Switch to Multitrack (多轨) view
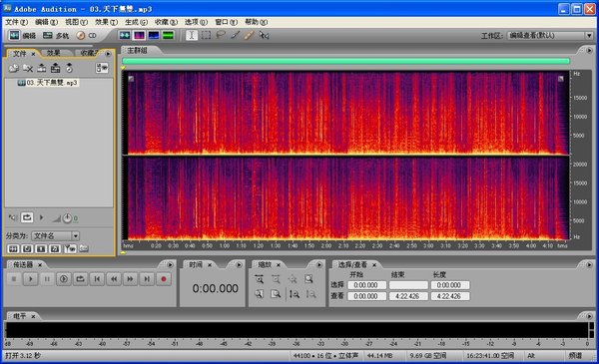This screenshot has height=364, width=599. tap(56, 36)
